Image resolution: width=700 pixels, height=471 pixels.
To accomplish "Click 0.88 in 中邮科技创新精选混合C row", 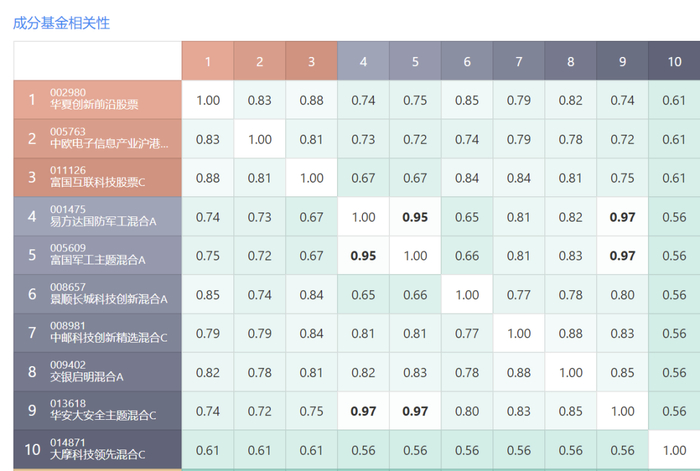I will 570,333.
